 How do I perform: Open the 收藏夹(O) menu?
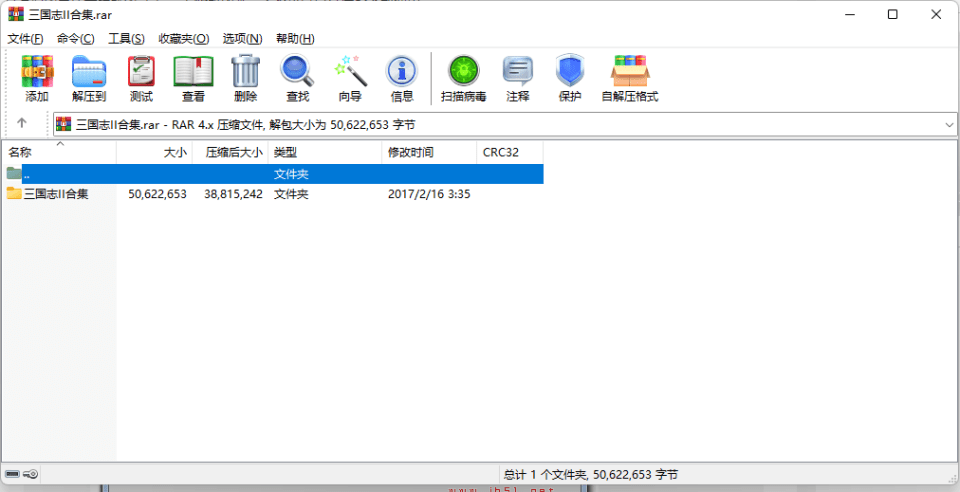(184, 39)
